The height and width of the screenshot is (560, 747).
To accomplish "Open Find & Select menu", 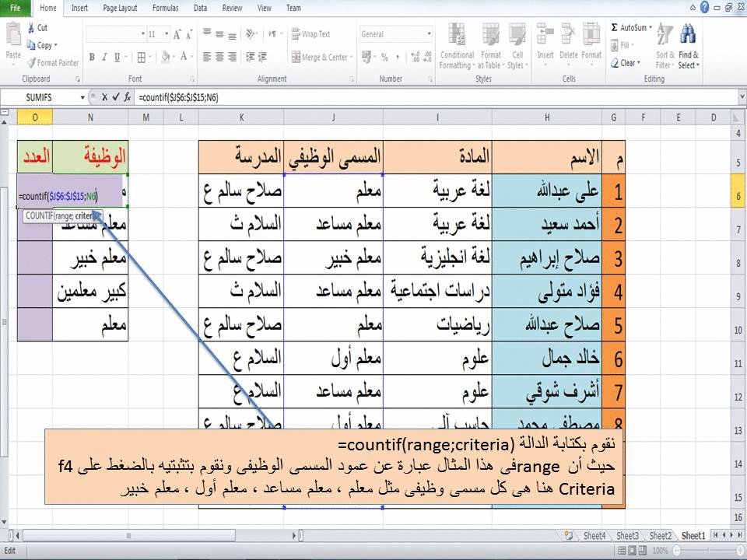I will (x=689, y=46).
